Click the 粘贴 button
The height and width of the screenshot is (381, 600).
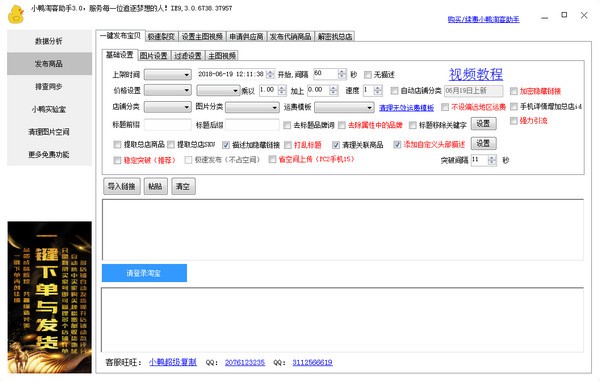click(155, 186)
